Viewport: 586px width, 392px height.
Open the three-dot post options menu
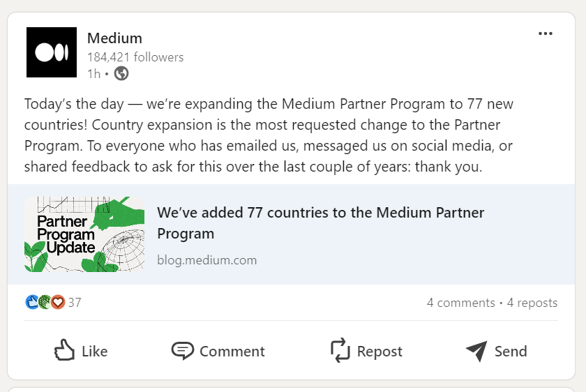pos(546,33)
